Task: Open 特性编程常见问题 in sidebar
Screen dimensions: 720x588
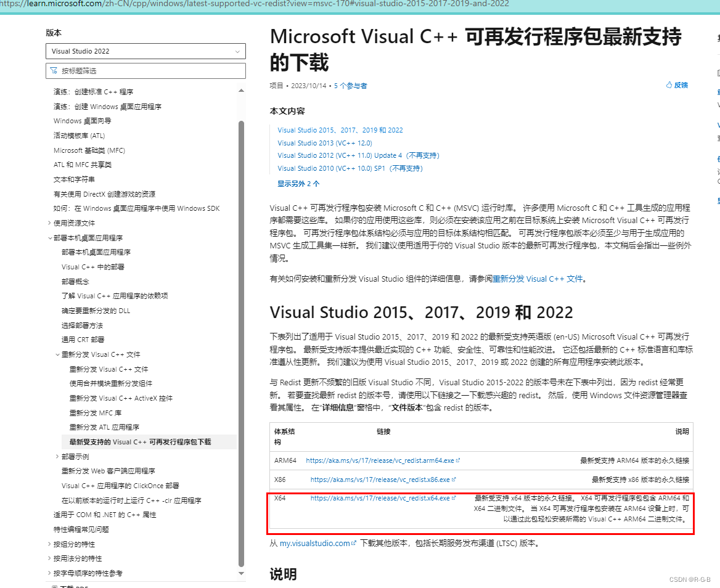Action: 81,529
